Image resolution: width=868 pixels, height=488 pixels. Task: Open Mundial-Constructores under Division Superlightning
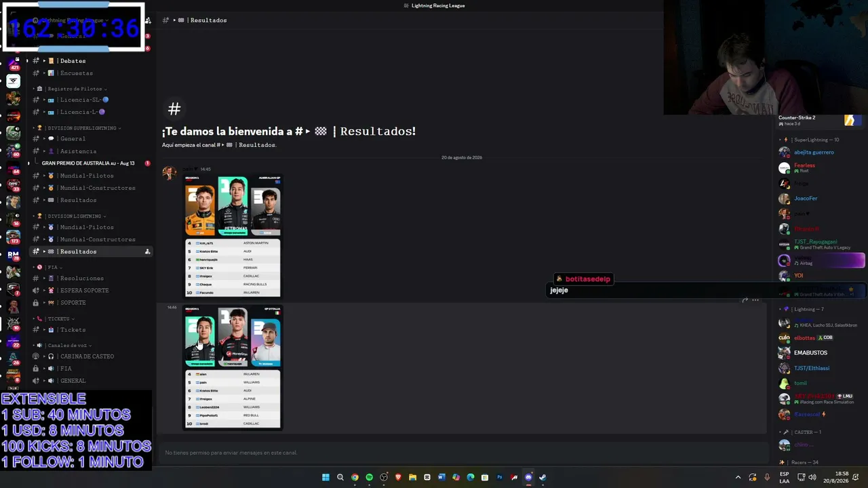[x=90, y=188]
